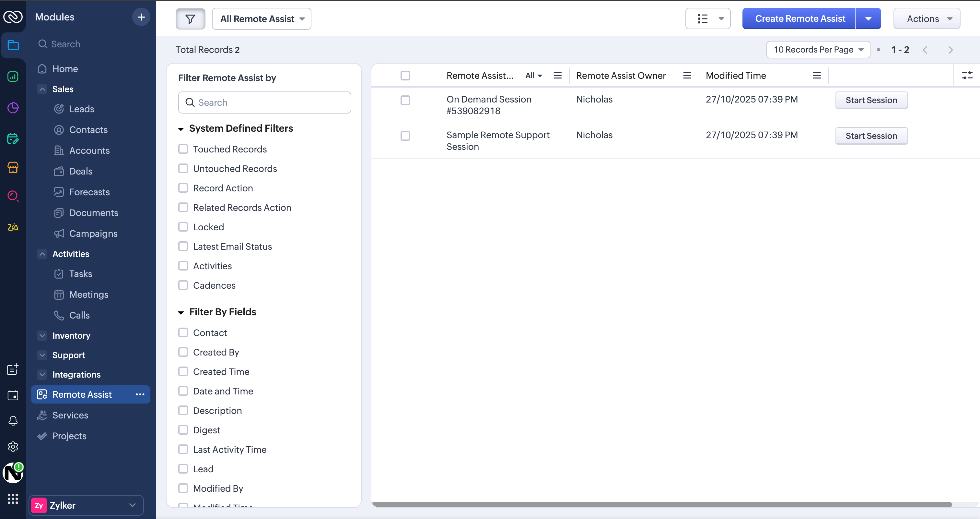Click the filter funnel icon
Image resolution: width=980 pixels, height=519 pixels.
(190, 19)
